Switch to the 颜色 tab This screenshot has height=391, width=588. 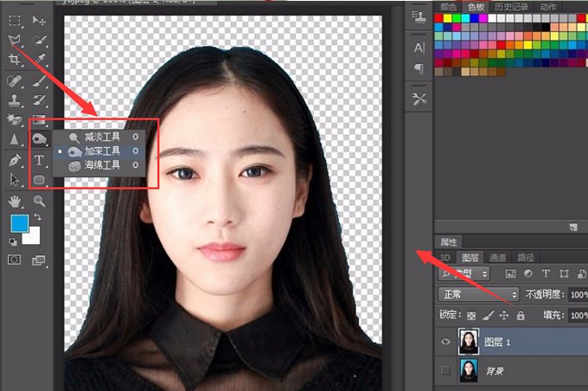coord(448,7)
